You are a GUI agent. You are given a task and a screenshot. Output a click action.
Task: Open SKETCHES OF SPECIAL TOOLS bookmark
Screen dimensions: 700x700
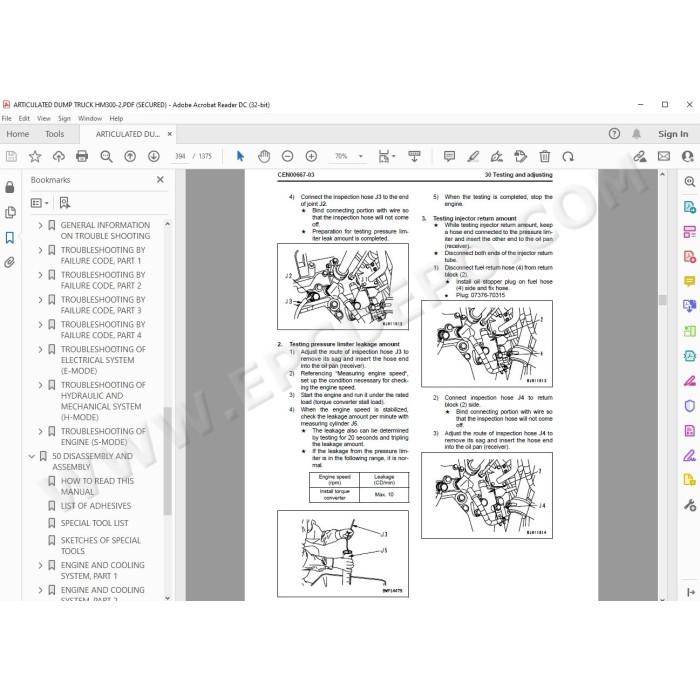point(100,546)
